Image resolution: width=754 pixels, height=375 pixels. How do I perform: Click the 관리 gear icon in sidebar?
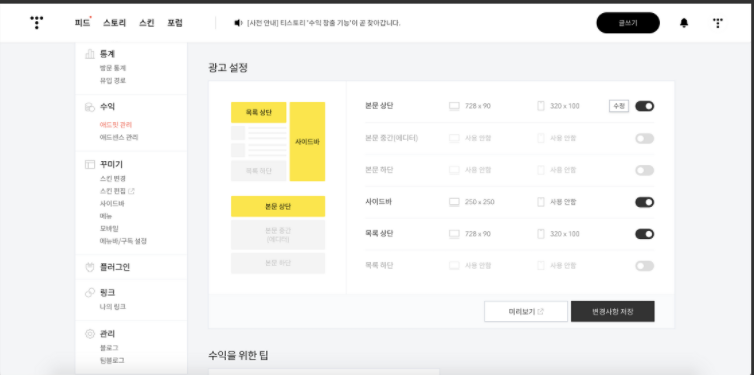click(89, 334)
